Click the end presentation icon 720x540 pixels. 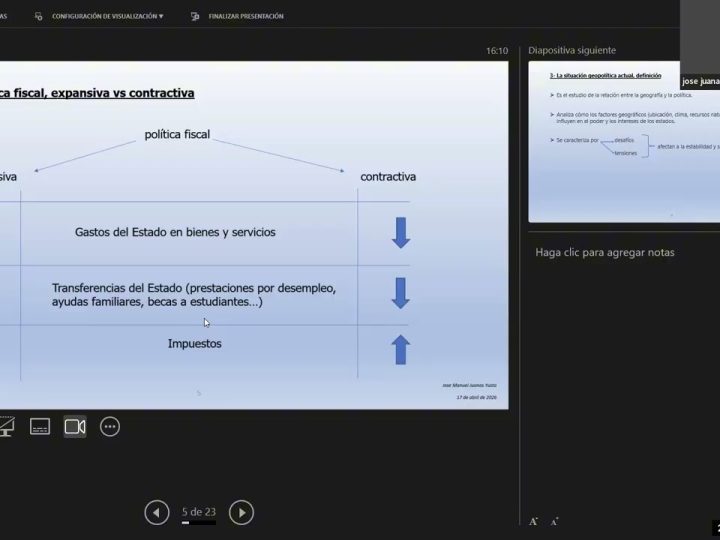tap(195, 16)
